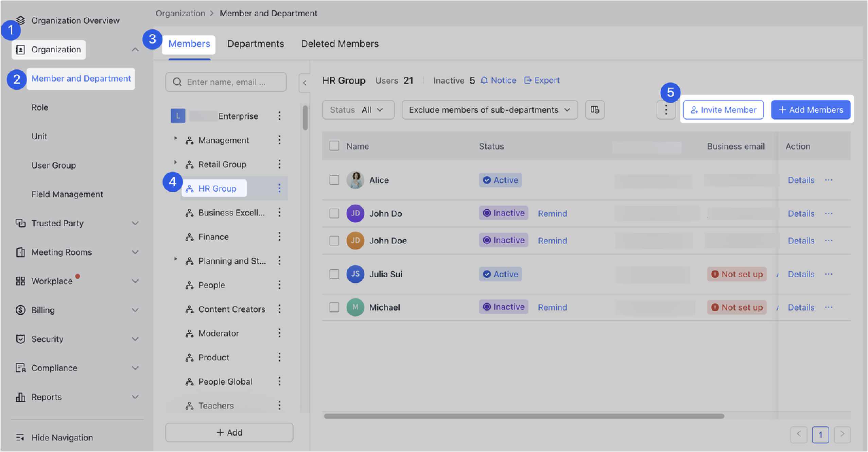Viewport: 868px width, 452px height.
Task: Open the three-dot menu beside Invite Member
Action: pyautogui.click(x=666, y=109)
